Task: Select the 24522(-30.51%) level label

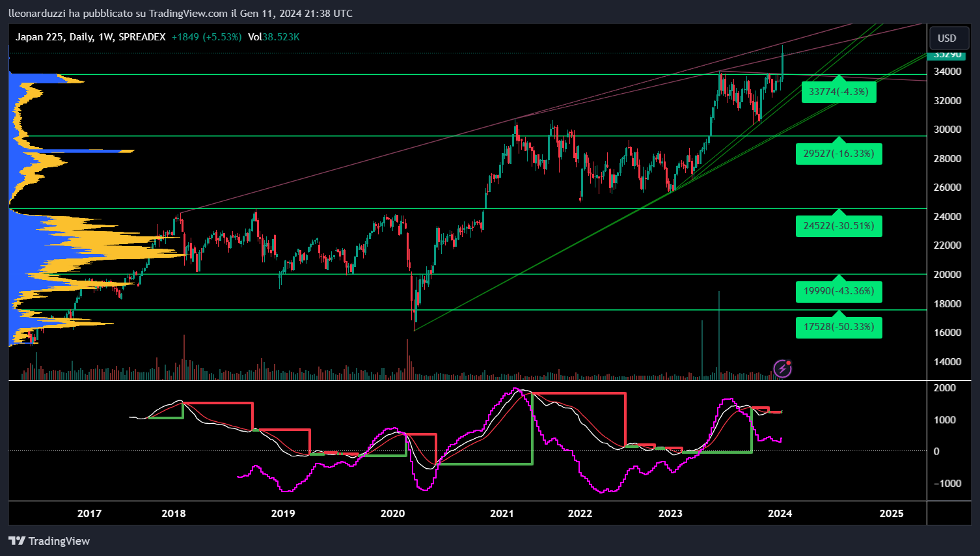Action: tap(839, 226)
